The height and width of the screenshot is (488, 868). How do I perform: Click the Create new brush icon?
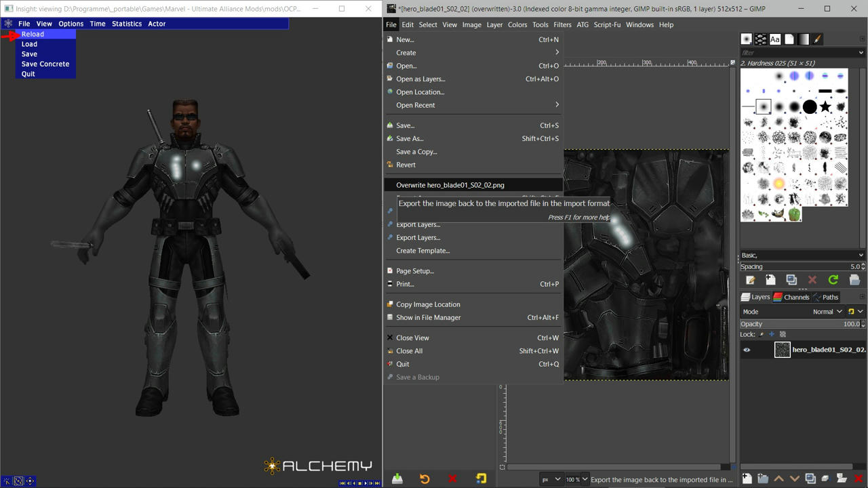pyautogui.click(x=771, y=280)
